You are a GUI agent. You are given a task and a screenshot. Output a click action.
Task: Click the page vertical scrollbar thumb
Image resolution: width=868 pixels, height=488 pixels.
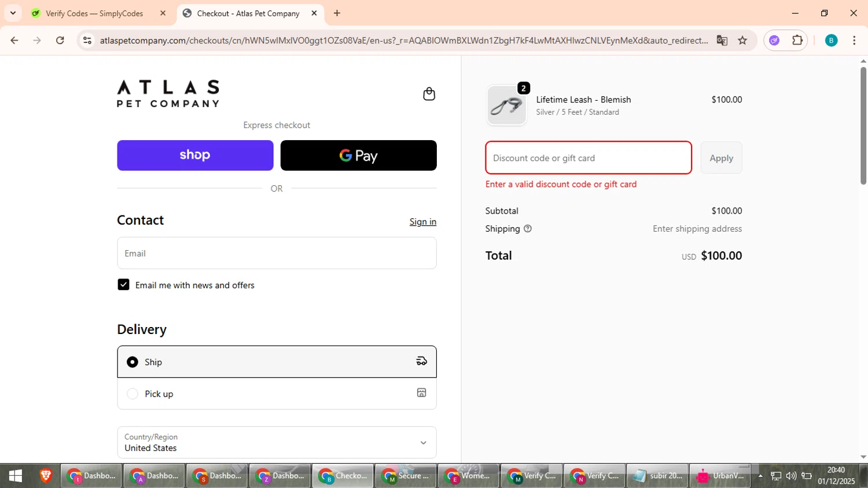pos(863,125)
